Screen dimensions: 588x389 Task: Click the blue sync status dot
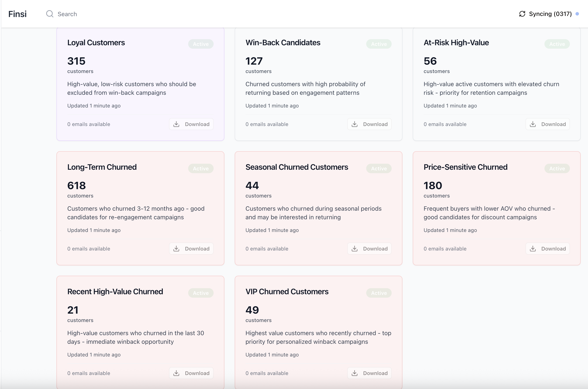click(577, 14)
